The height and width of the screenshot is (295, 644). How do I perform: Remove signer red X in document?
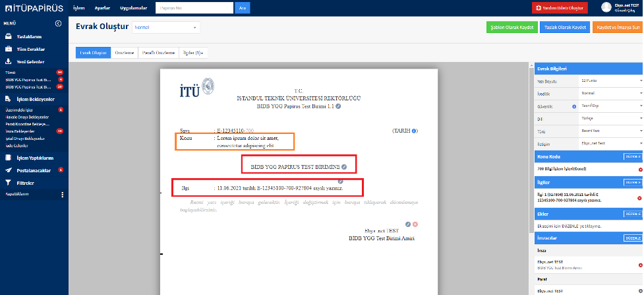[415, 224]
